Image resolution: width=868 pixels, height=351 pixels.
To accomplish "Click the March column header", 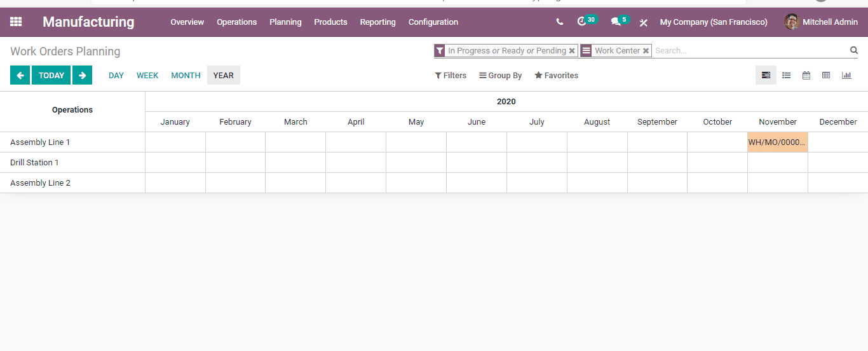I will coord(295,122).
